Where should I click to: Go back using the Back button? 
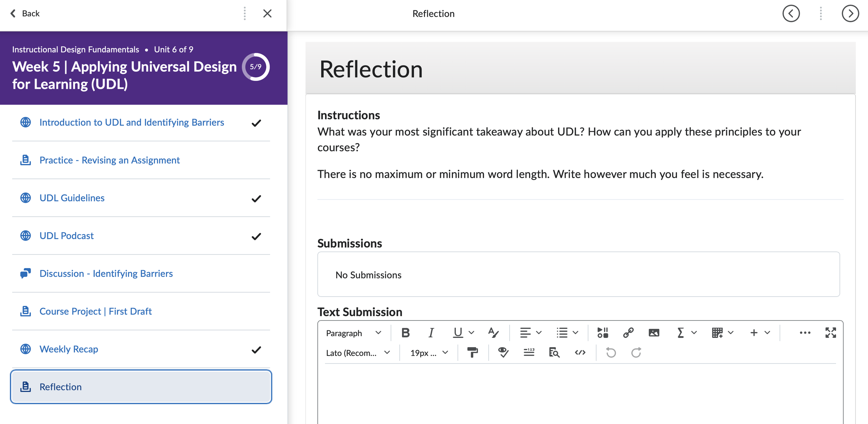point(25,13)
